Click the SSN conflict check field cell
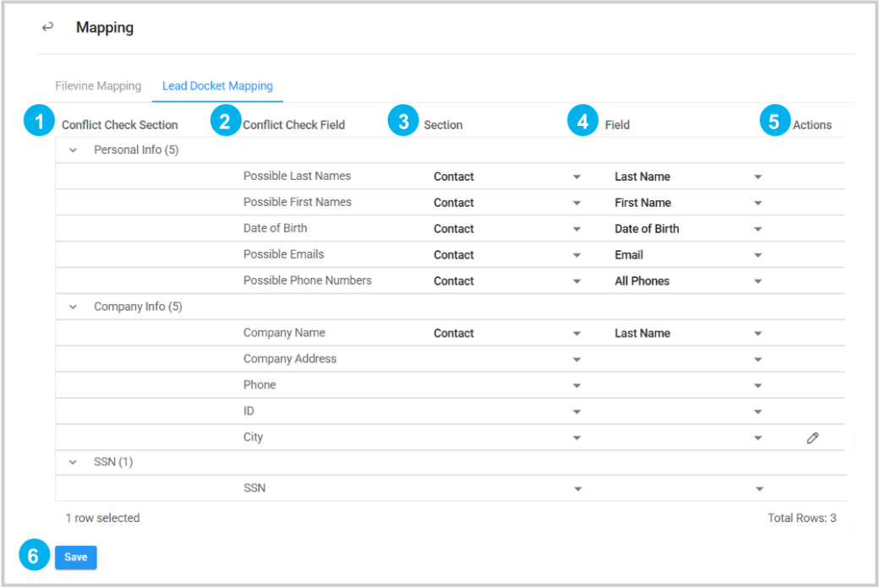Viewport: 880px width, 588px height. coord(254,488)
